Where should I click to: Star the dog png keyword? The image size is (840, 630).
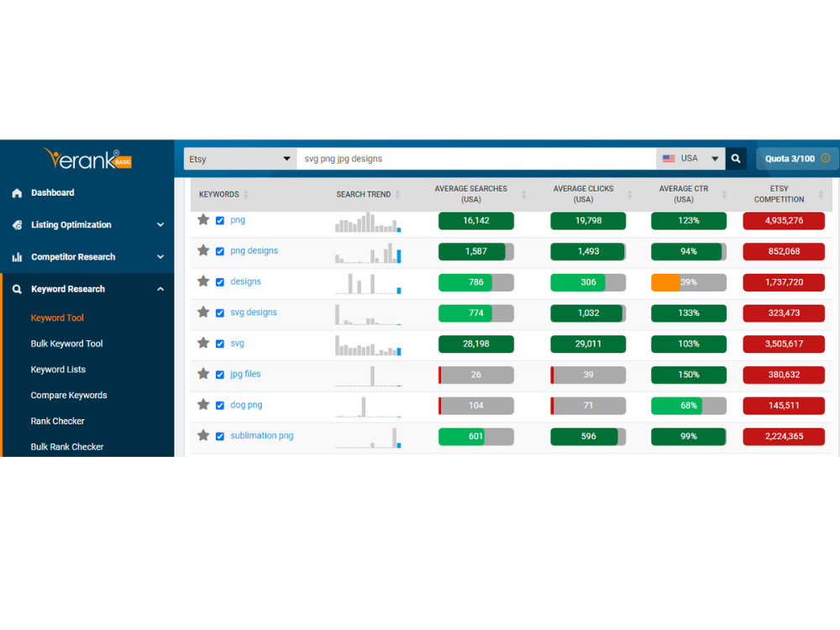[203, 405]
